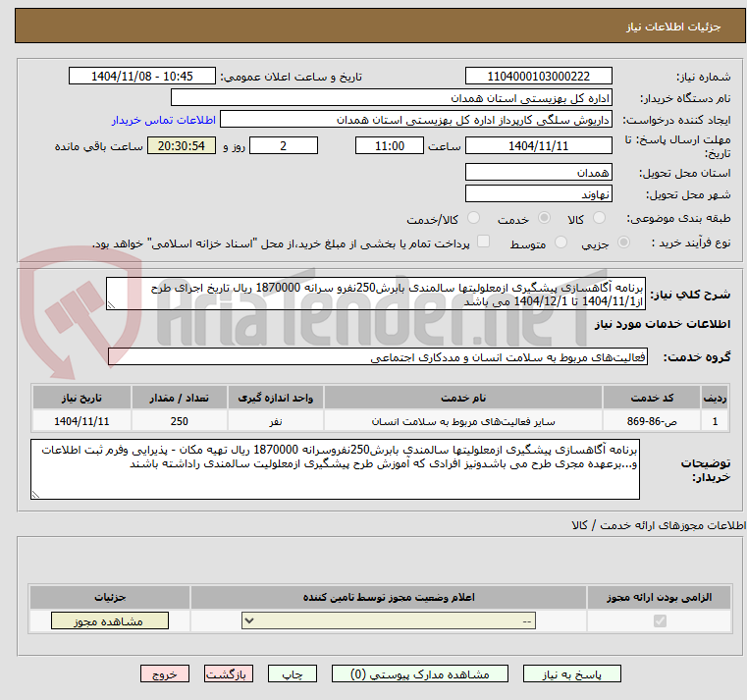
Task: Click the چاپ print button
Action: (293, 673)
